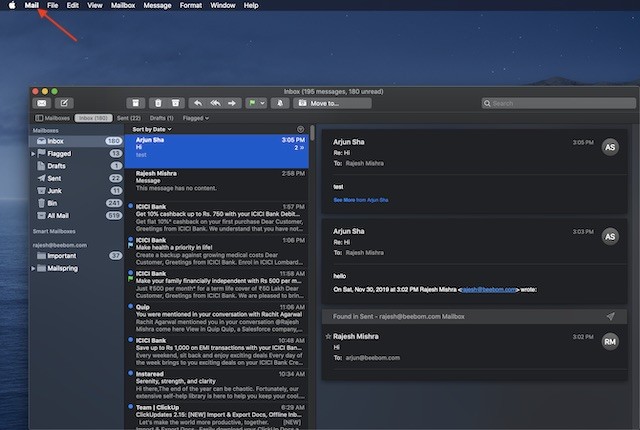Open Sent (22) in favorites bar
Viewport: 640px width, 430px height.
coord(129,118)
